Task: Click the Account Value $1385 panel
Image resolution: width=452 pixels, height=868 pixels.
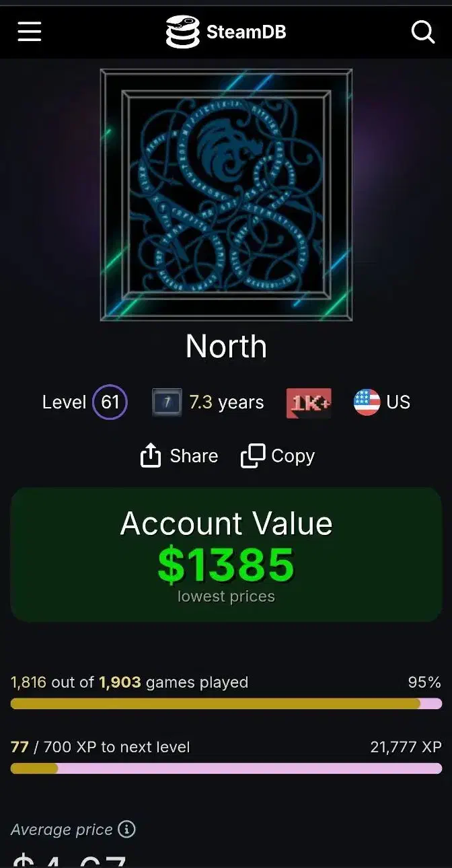Action: point(226,555)
